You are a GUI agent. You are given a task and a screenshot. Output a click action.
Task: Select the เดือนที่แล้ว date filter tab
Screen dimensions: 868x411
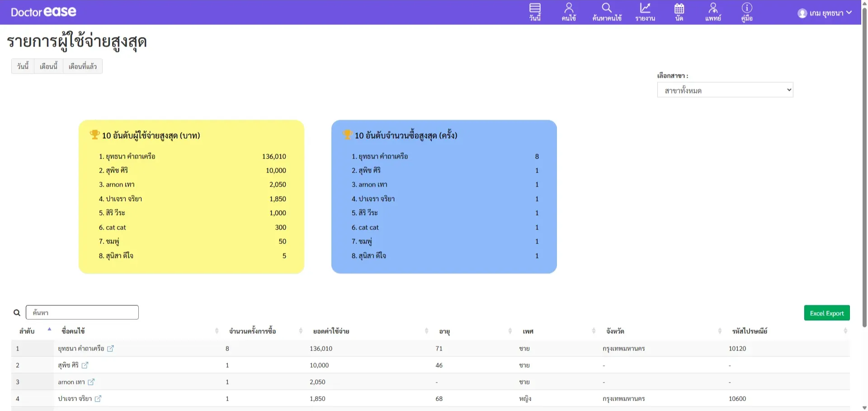pos(83,66)
